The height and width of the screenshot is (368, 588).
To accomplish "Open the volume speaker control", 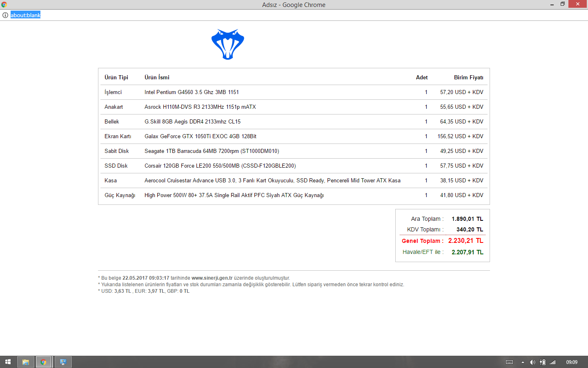I will click(532, 362).
